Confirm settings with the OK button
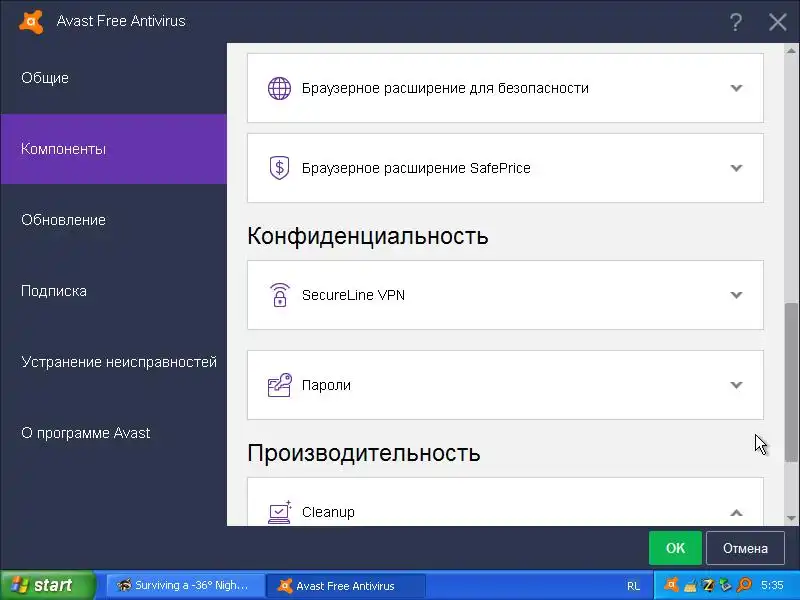 coord(675,548)
